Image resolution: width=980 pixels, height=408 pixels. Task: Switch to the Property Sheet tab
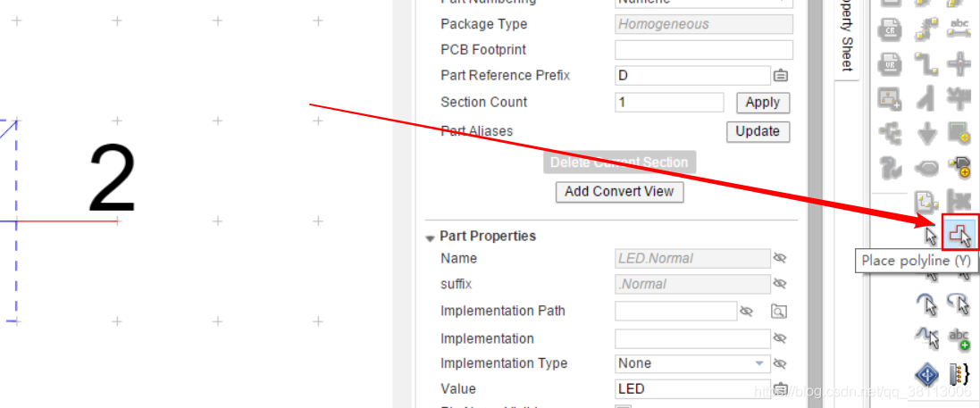[x=847, y=40]
